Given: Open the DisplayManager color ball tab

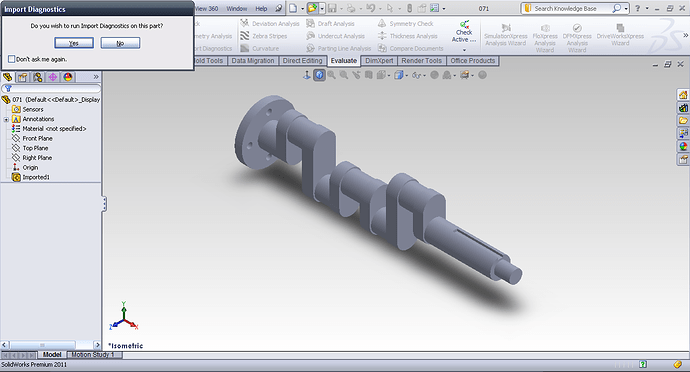Looking at the screenshot, I should pos(68,77).
